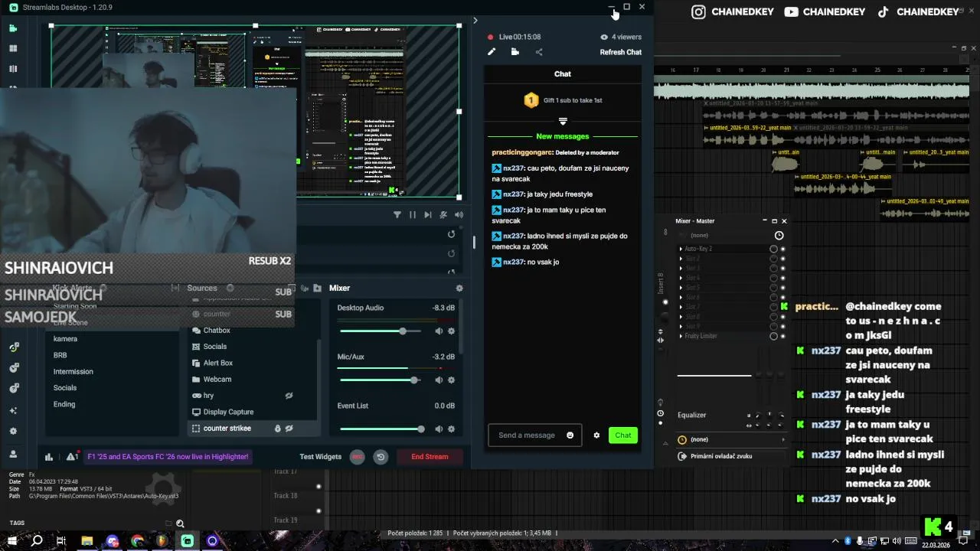This screenshot has width=980, height=551.
Task: Start recording with the REC button
Action: coord(357,457)
